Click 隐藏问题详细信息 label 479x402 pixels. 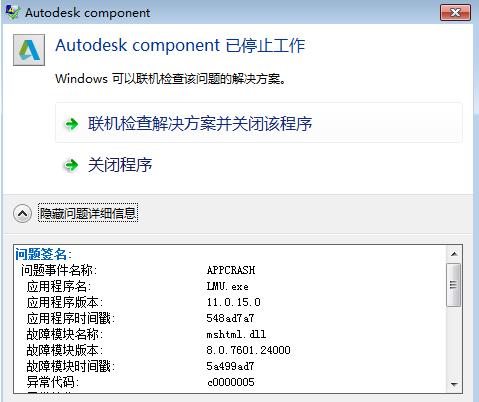tap(88, 213)
